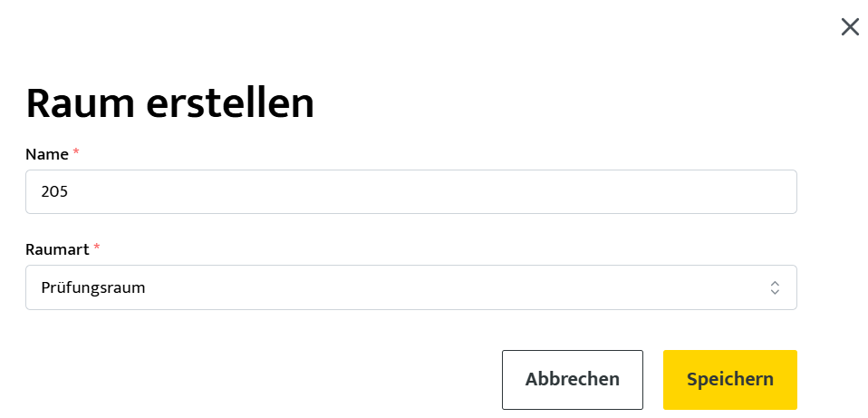The image size is (868, 418).
Task: Open the Raumart dropdown
Action: (410, 287)
